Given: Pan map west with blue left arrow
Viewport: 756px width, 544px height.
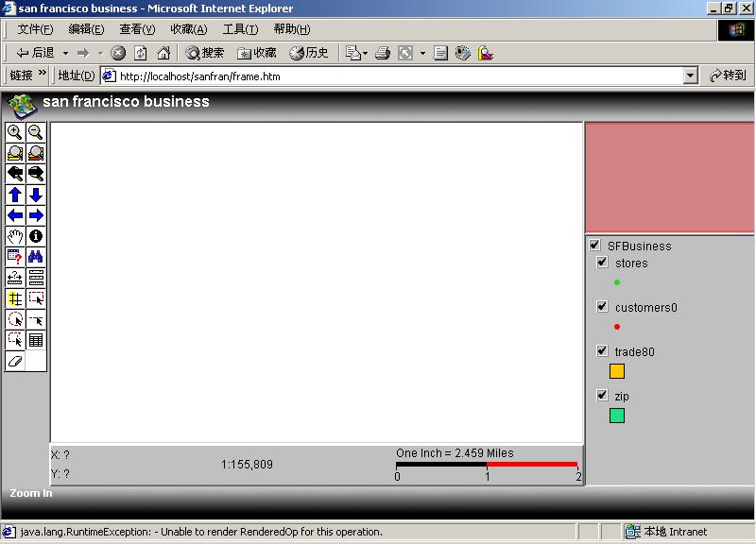Looking at the screenshot, I should 15,215.
